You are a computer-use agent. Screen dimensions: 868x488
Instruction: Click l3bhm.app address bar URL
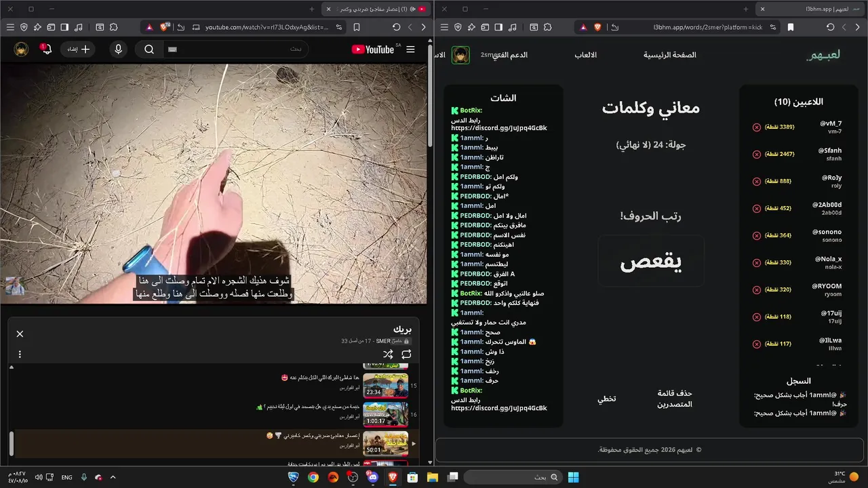point(708,27)
